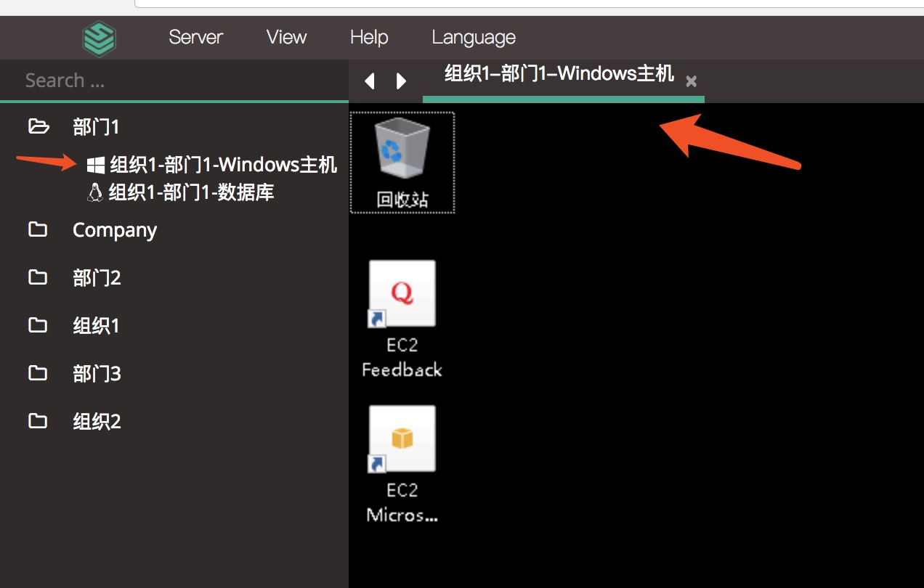Click the folder icon next to Company
This screenshot has width=924, height=588.
pyautogui.click(x=38, y=229)
